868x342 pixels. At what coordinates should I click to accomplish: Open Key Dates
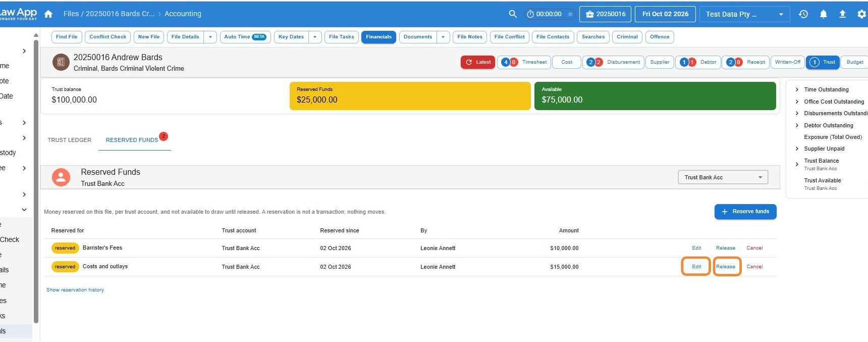pos(291,37)
